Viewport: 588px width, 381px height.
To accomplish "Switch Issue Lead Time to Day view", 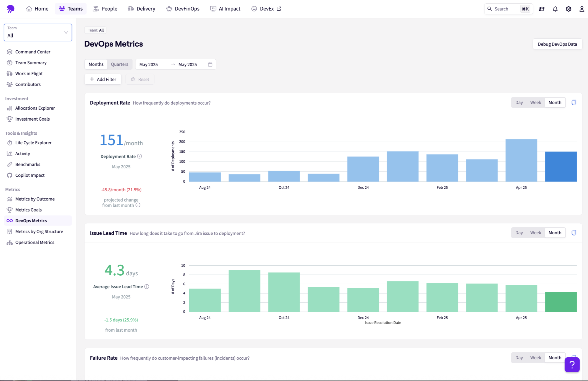I will pos(519,232).
